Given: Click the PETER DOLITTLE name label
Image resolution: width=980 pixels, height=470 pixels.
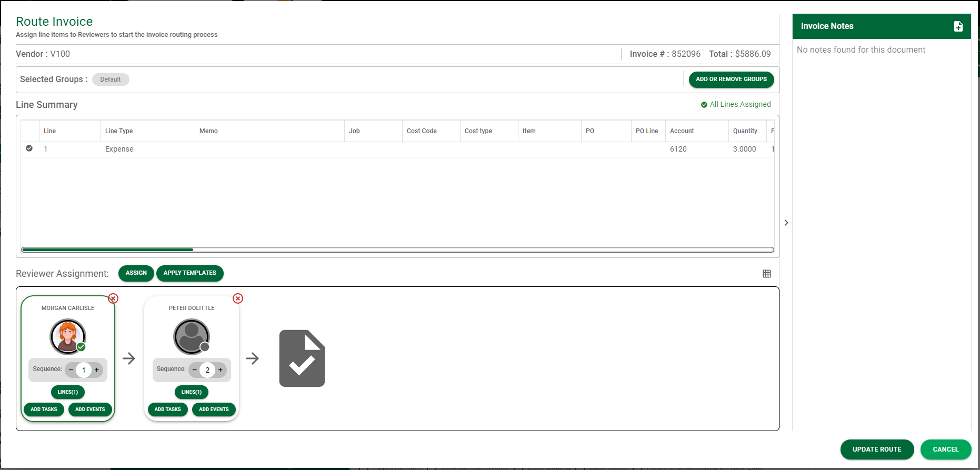Looking at the screenshot, I should coord(192,308).
